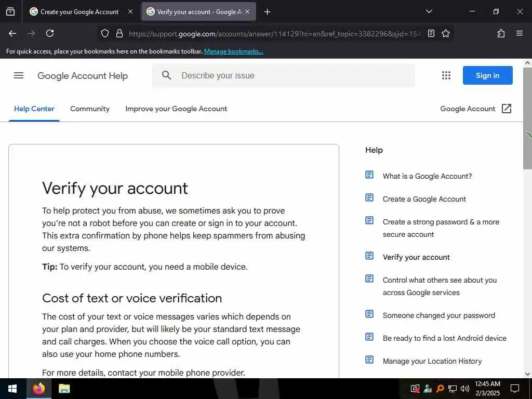532x399 pixels.
Task: Click the site security padlock icon
Action: pos(119,33)
